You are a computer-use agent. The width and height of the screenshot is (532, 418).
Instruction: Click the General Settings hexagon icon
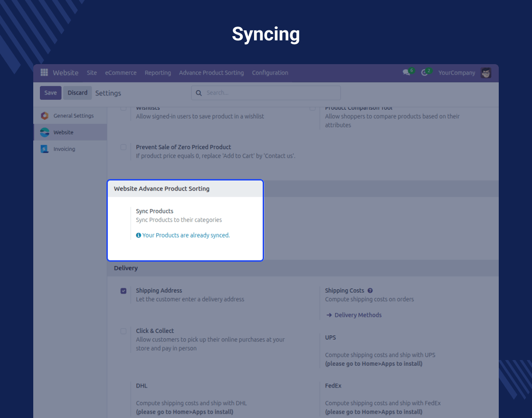45,116
